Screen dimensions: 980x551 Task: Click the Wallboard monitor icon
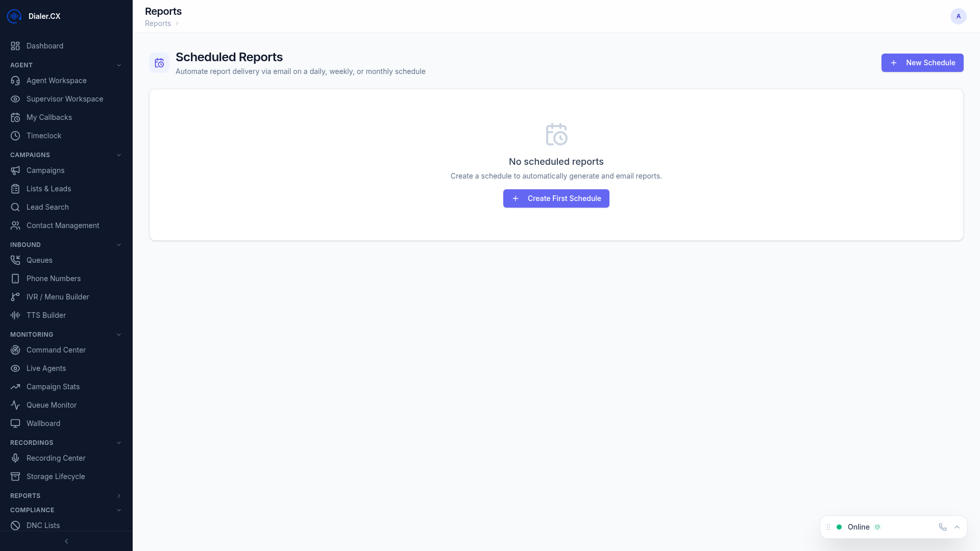tap(15, 423)
